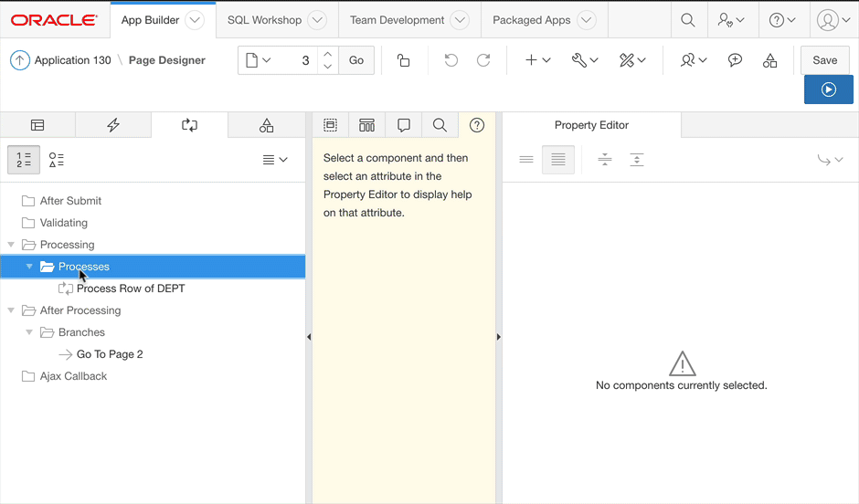Open the Component Settings menu
This screenshot has height=504, width=859.
(x=632, y=60)
